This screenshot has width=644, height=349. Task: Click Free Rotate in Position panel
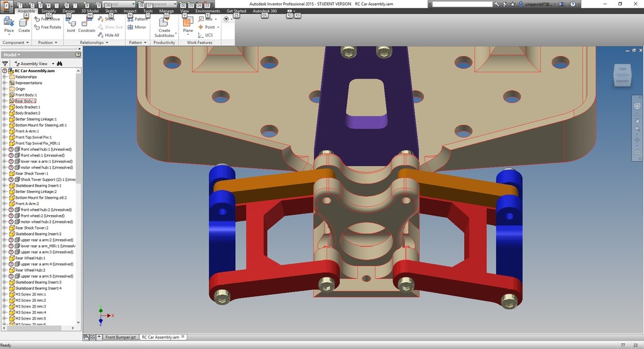click(x=51, y=27)
